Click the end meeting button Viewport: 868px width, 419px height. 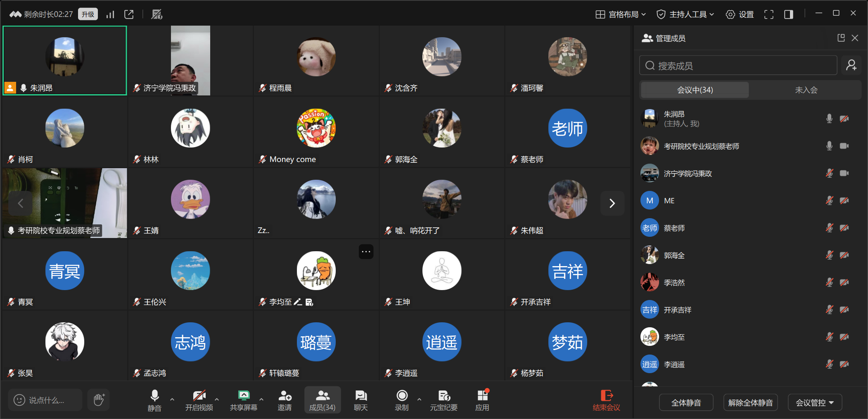click(x=606, y=400)
